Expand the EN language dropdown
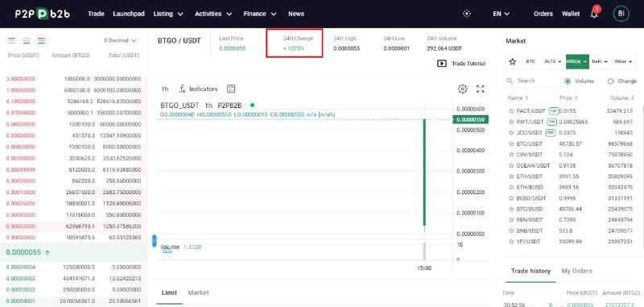Image resolution: width=644 pixels, height=307 pixels. click(501, 14)
